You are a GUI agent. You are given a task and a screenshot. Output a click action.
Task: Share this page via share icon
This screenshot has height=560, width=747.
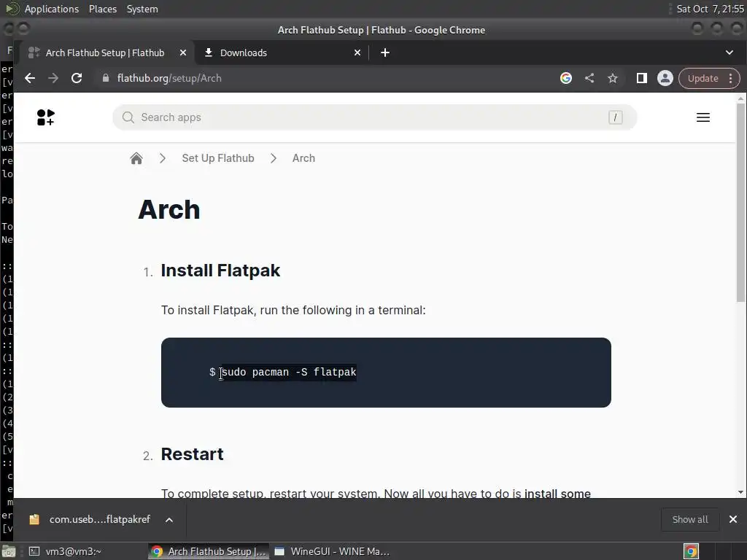pos(589,78)
